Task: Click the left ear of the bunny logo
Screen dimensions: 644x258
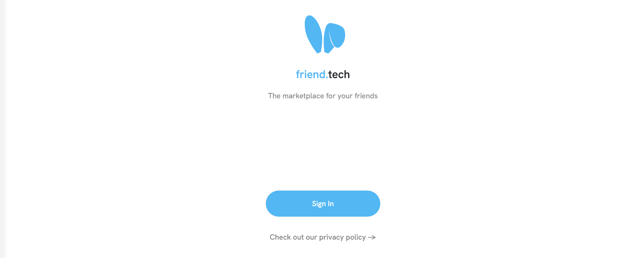Action: pyautogui.click(x=313, y=34)
